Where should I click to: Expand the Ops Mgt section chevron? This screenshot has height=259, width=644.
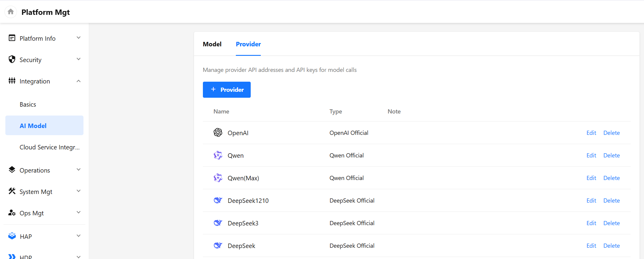pos(78,212)
